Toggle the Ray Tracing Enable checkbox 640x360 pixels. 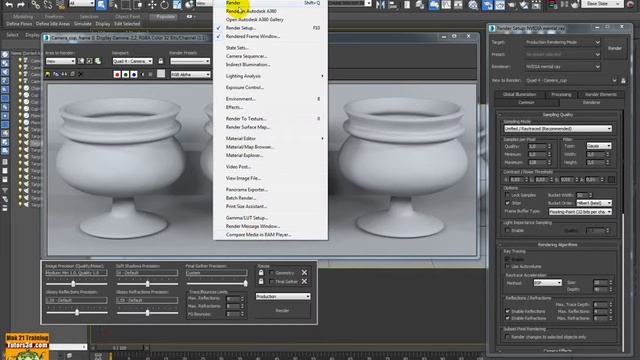click(507, 259)
